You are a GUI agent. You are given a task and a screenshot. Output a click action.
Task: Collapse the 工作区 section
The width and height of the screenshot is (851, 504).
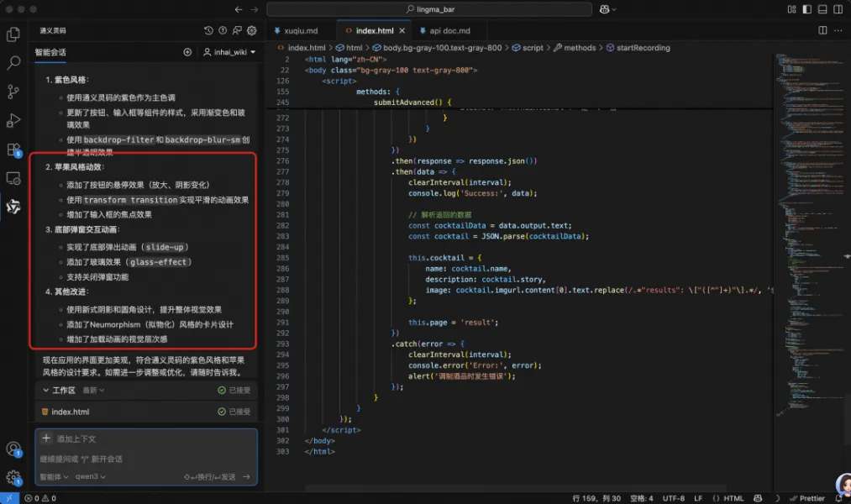(x=46, y=390)
